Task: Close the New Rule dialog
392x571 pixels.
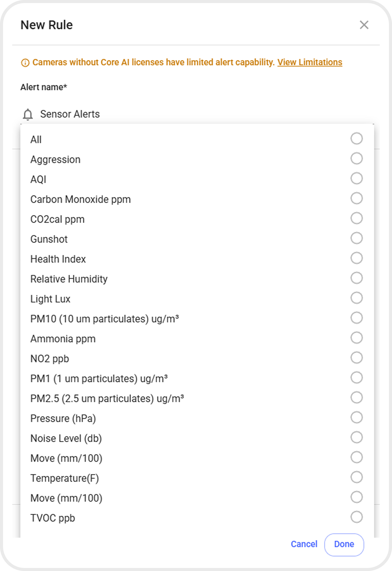Action: 364,25
